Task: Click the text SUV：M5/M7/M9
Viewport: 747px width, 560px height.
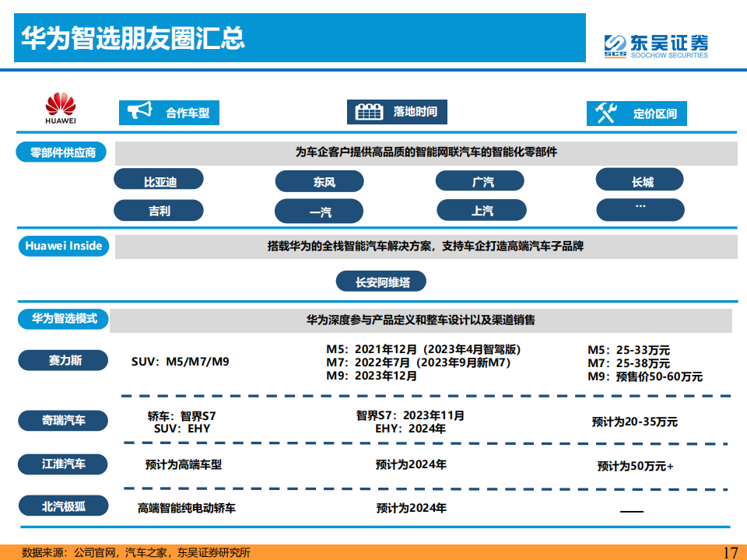Action: click(x=180, y=362)
